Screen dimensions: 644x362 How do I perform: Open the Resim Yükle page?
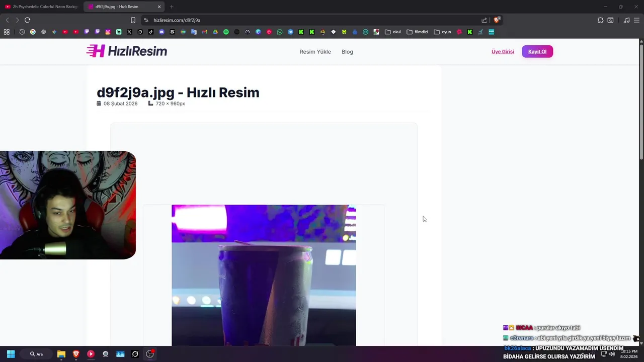tap(315, 52)
